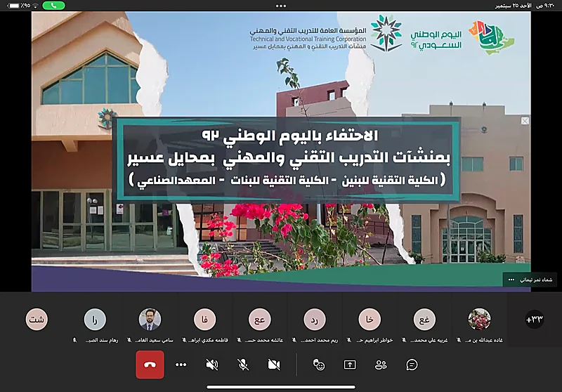Click the share screen icon
The image size is (562, 392).
[350, 365]
